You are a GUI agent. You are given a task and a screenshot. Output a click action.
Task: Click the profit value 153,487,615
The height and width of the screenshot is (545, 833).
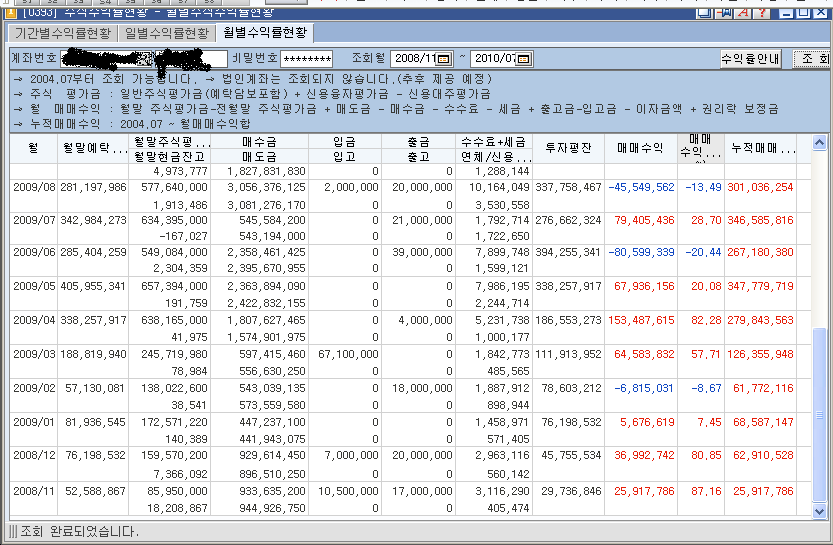[x=641, y=320]
